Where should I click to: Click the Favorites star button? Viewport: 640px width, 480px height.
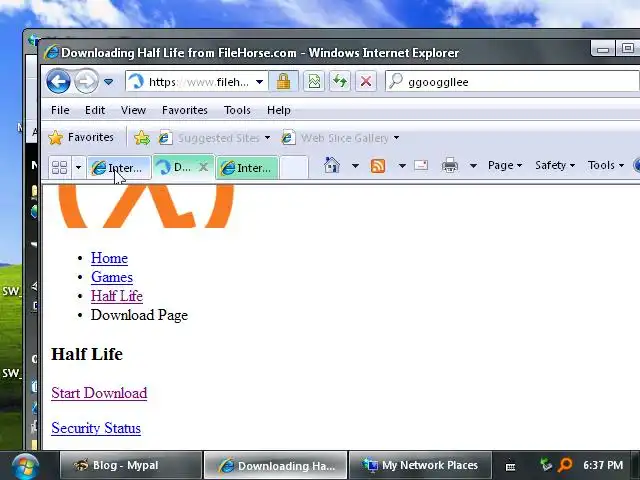(81, 138)
